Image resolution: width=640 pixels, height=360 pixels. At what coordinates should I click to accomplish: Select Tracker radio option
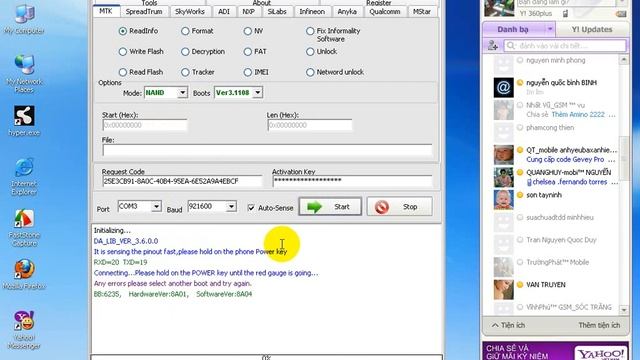pyautogui.click(x=185, y=72)
